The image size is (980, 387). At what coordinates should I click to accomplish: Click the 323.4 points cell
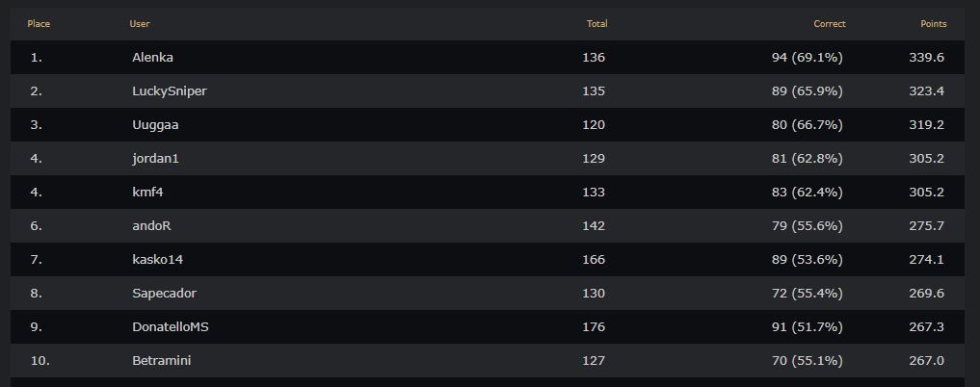(x=926, y=91)
